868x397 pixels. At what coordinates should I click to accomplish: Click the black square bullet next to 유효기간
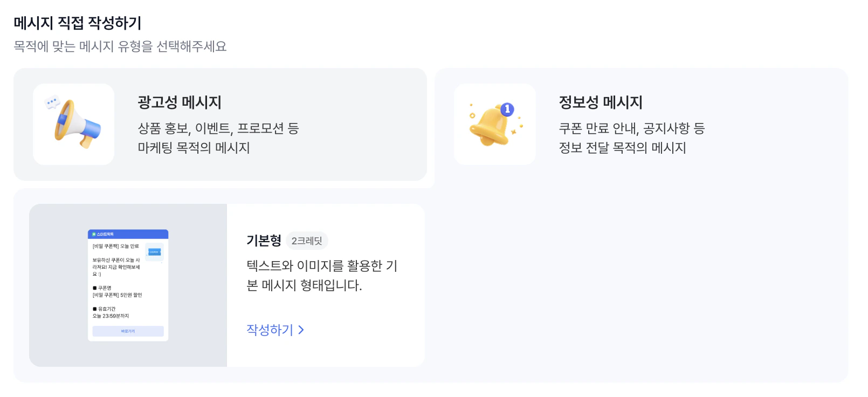(94, 309)
